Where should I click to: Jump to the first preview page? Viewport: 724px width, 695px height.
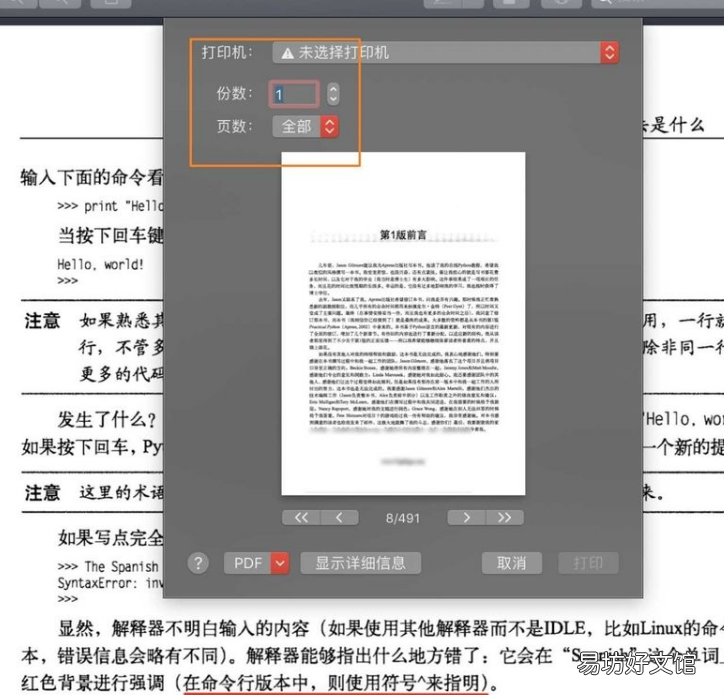point(301,518)
